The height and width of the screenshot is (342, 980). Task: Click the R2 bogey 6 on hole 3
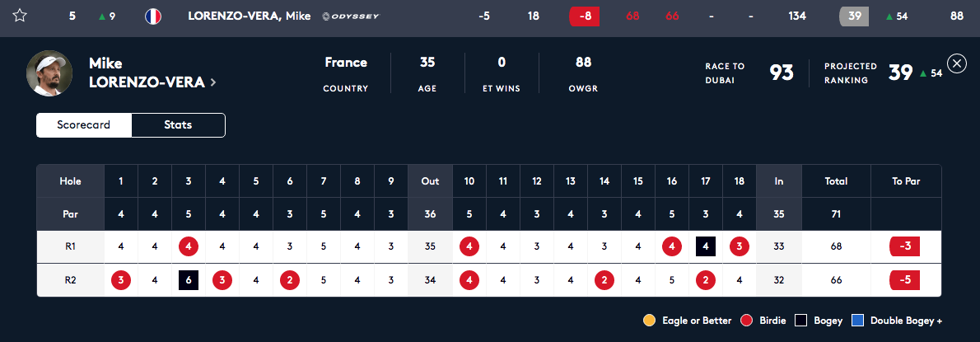pyautogui.click(x=189, y=280)
